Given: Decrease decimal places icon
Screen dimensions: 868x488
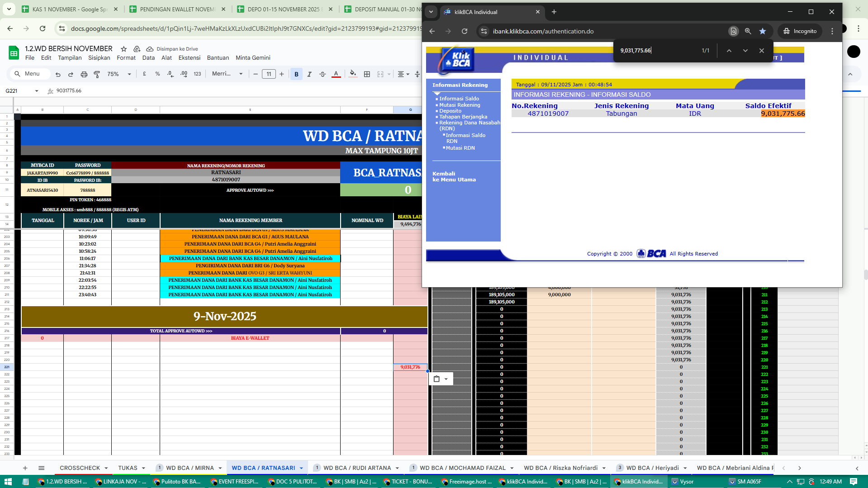Looking at the screenshot, I should [x=170, y=74].
